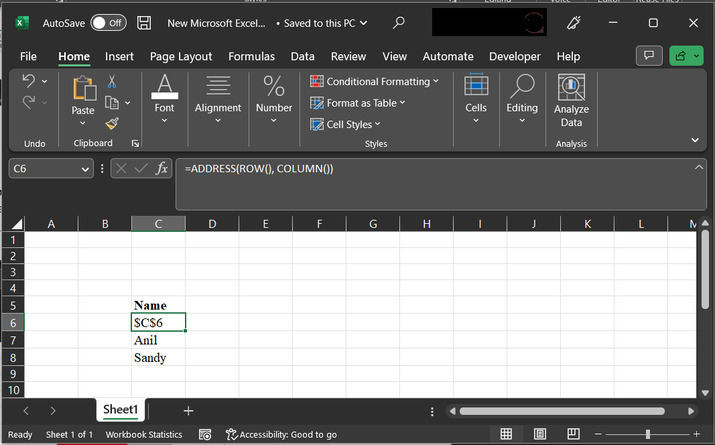Click the Name Box showing C6
Viewport: 715px width, 445px height.
(x=43, y=169)
